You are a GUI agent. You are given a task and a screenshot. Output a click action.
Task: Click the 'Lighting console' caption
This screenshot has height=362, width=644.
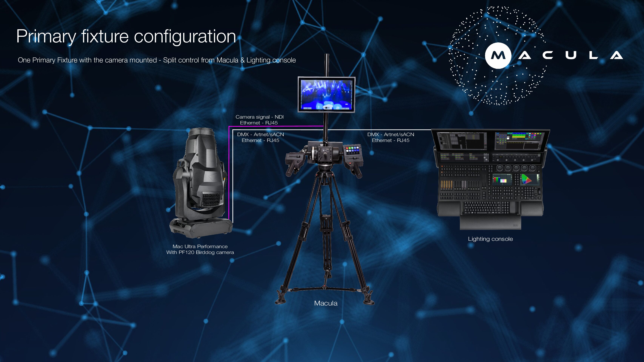pyautogui.click(x=490, y=239)
